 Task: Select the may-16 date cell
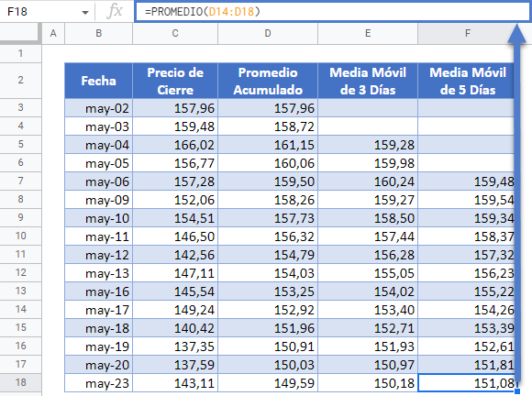[98, 291]
